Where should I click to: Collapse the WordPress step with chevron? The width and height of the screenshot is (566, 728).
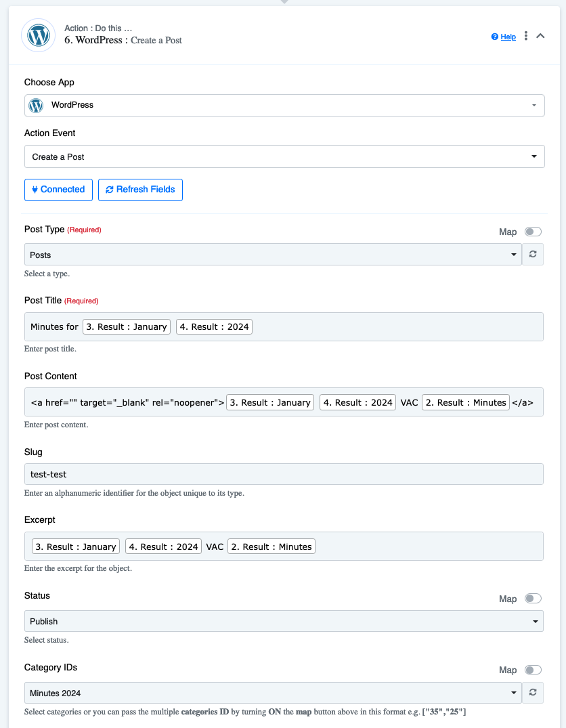click(540, 36)
